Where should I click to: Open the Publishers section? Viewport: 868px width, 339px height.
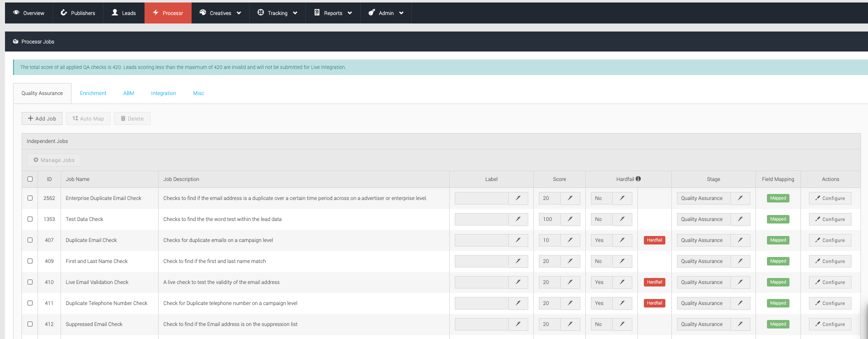[78, 13]
